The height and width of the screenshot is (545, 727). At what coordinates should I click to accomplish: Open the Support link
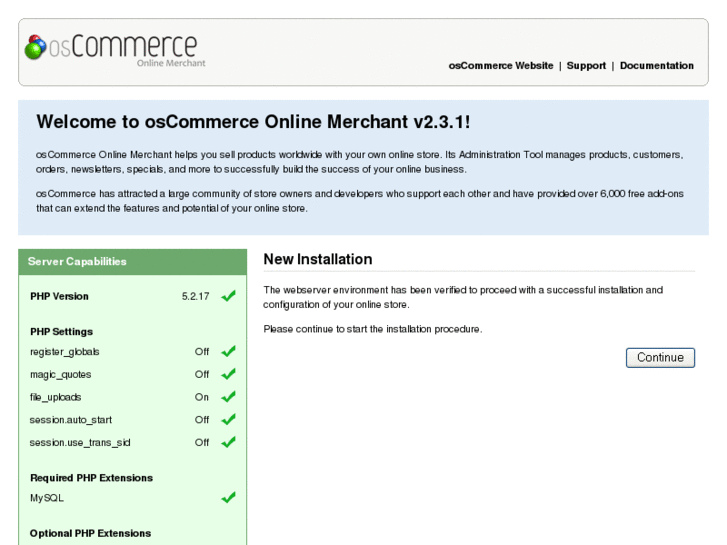(586, 66)
